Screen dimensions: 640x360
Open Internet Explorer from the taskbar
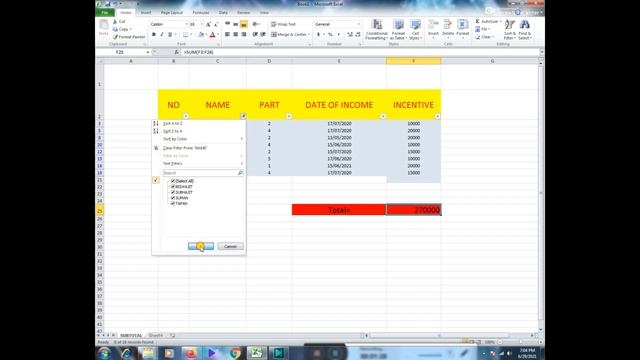tap(126, 353)
